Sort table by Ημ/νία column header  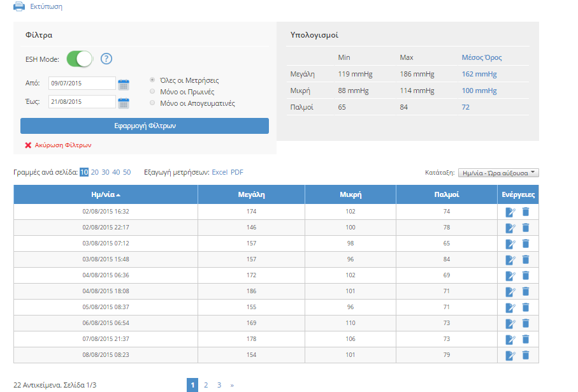[105, 195]
